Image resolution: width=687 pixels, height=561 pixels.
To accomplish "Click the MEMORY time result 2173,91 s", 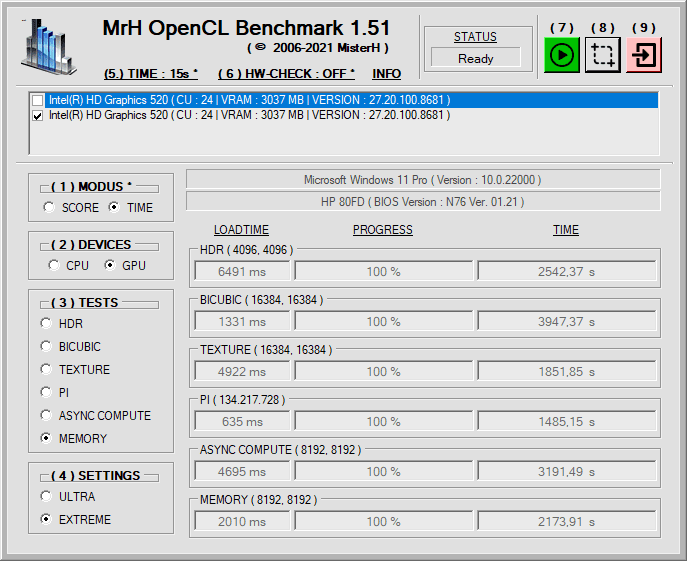I will click(x=567, y=521).
